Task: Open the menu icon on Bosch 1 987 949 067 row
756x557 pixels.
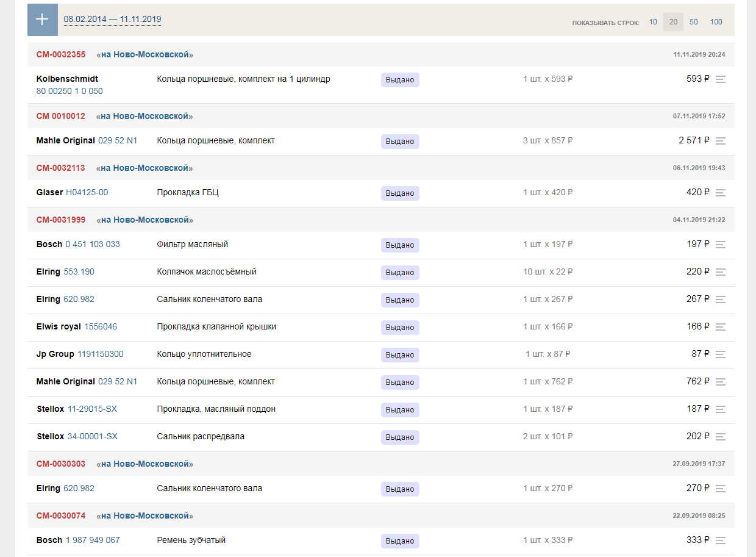Action: (x=721, y=541)
